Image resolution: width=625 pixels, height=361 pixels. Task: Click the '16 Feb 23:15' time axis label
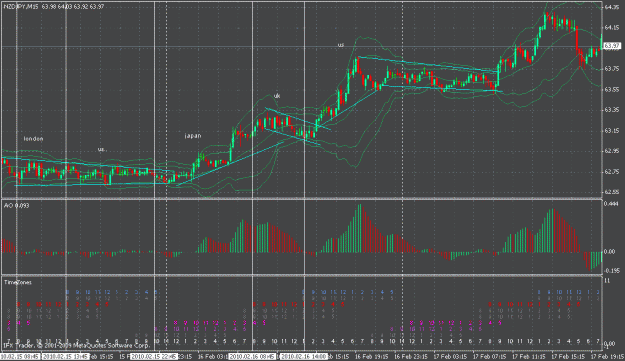(x=410, y=356)
